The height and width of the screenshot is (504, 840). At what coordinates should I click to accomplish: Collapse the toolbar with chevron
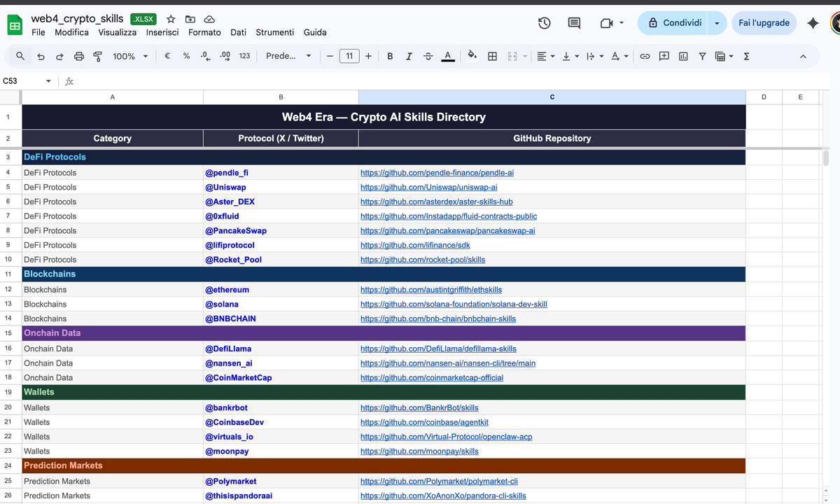(803, 56)
